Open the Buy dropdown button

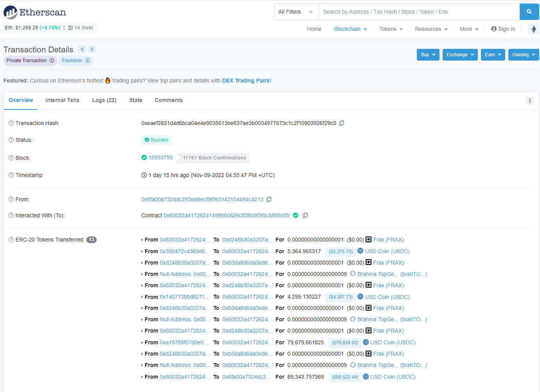click(x=428, y=55)
